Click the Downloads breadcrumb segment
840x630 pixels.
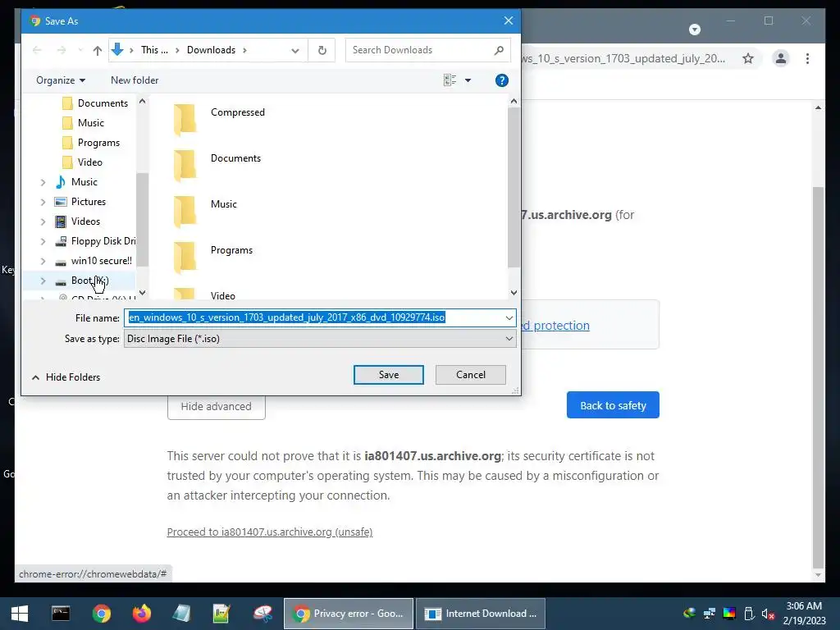pyautogui.click(x=211, y=50)
